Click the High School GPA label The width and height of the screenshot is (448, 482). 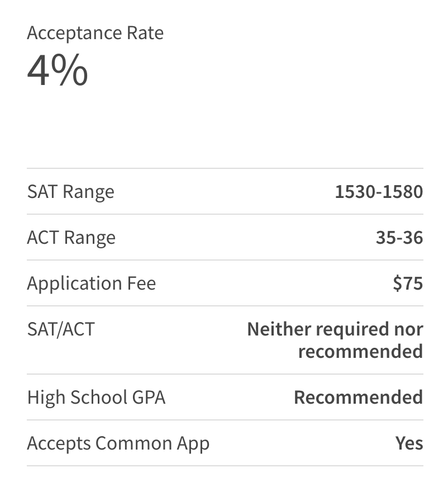[x=97, y=397]
